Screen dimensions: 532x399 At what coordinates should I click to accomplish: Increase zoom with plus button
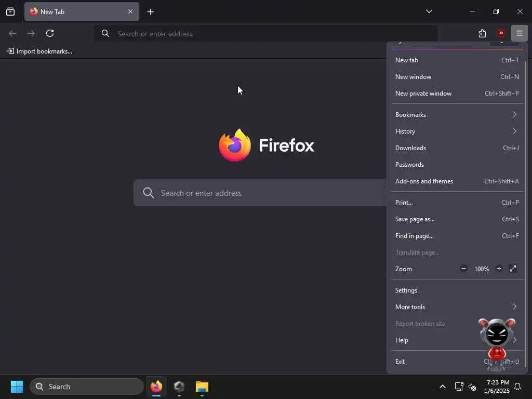(499, 269)
